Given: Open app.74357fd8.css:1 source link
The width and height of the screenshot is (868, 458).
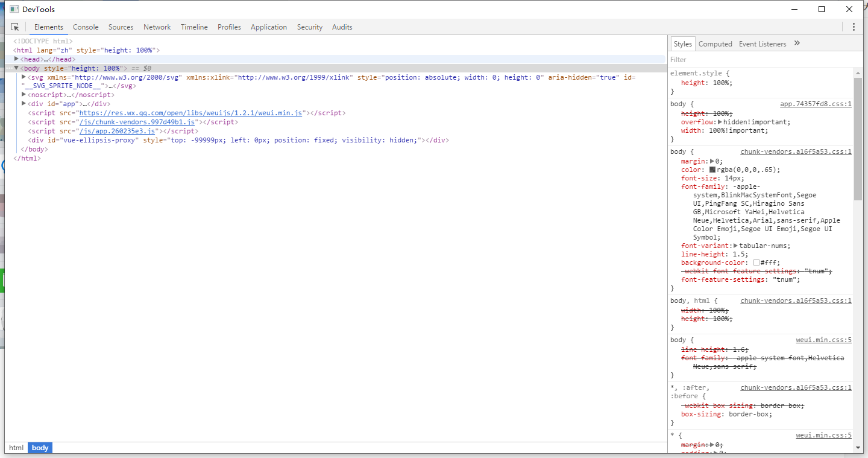Looking at the screenshot, I should 816,104.
